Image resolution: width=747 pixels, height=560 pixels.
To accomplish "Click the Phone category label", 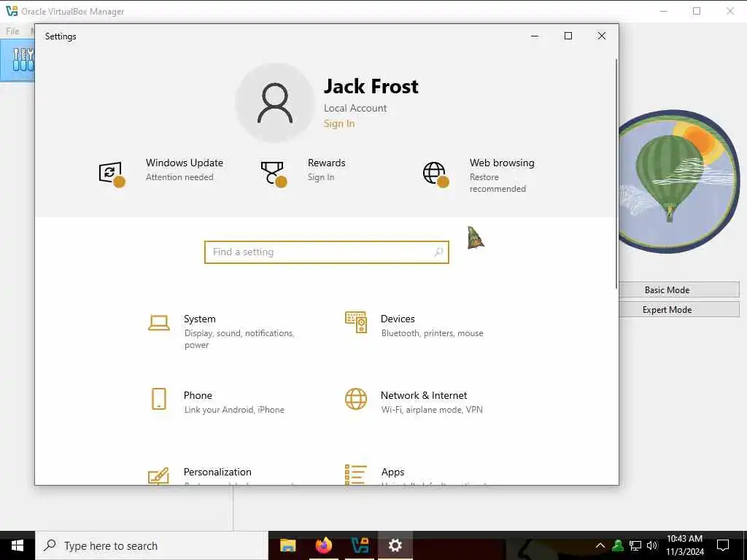I will pos(198,396).
